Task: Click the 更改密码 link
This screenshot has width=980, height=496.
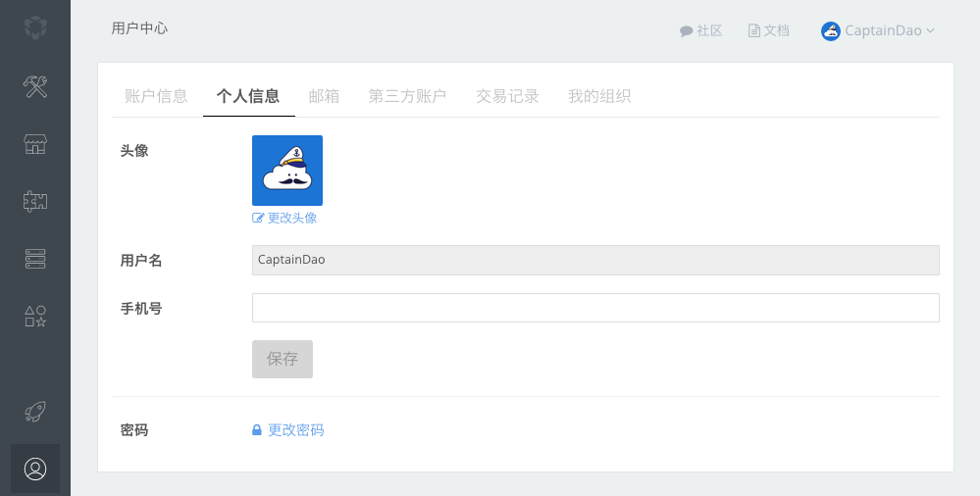Action: pyautogui.click(x=296, y=429)
